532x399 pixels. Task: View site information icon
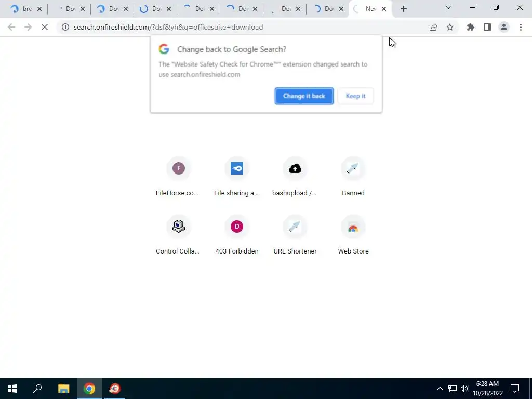click(x=65, y=27)
